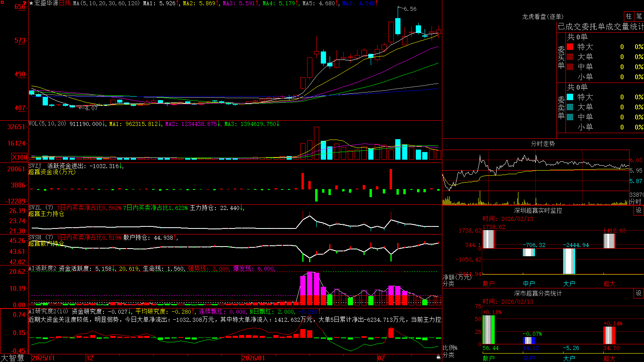Click 超大 category in 深圳超赢实时监控 chart
The width and height of the screenshot is (644, 362).
tap(609, 284)
